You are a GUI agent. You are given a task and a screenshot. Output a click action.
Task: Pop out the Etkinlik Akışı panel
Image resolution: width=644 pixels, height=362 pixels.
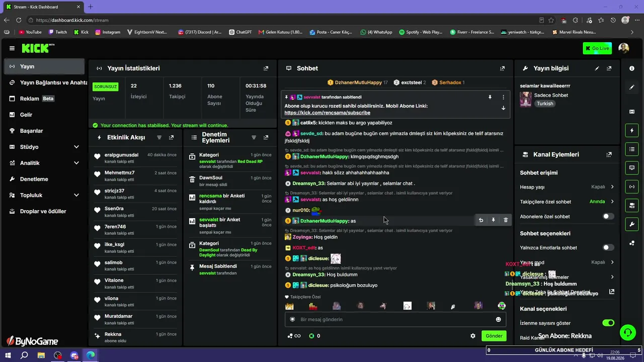pyautogui.click(x=172, y=137)
